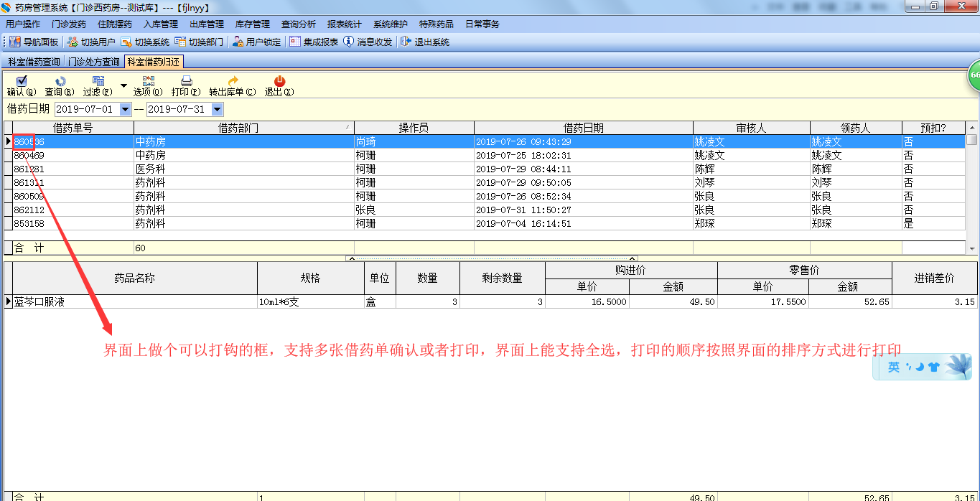Sort by the 借药单号 column header
Viewport: 980px width, 501px height.
pos(73,128)
